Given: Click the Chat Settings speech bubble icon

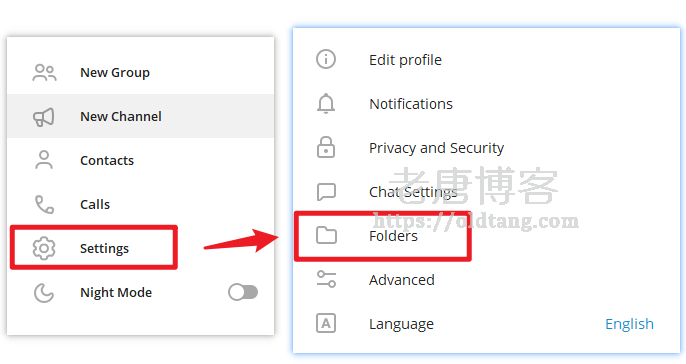Looking at the screenshot, I should pyautogui.click(x=326, y=192).
